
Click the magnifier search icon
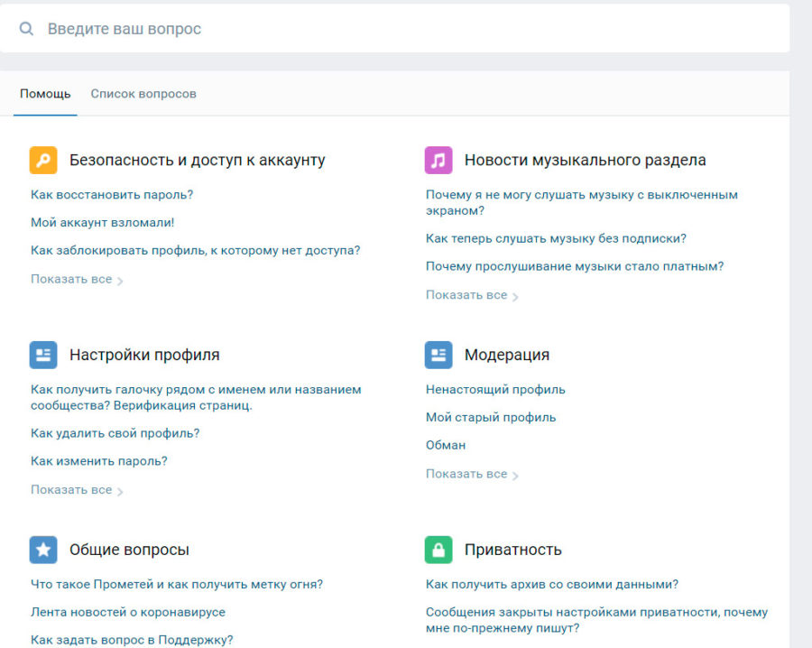[27, 29]
